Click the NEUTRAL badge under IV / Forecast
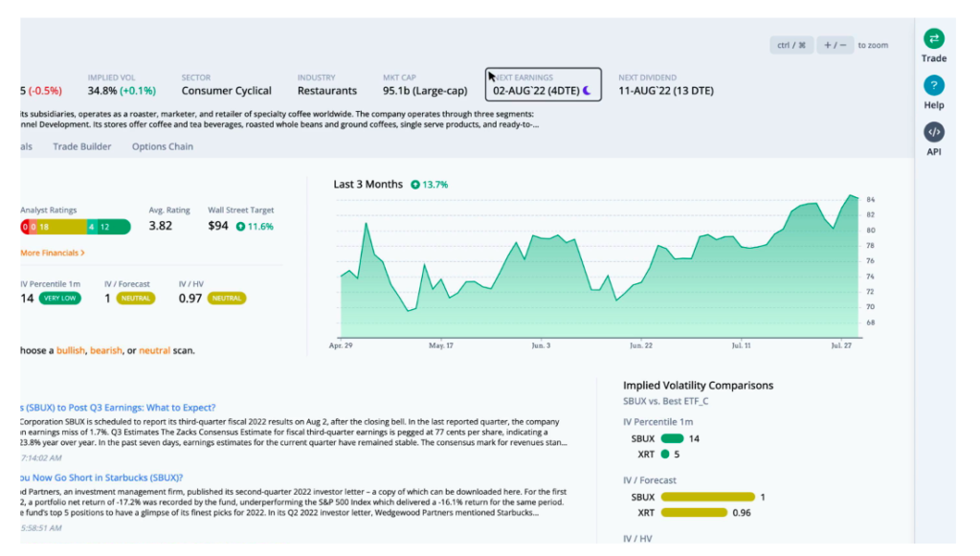980x556 pixels. pyautogui.click(x=136, y=299)
